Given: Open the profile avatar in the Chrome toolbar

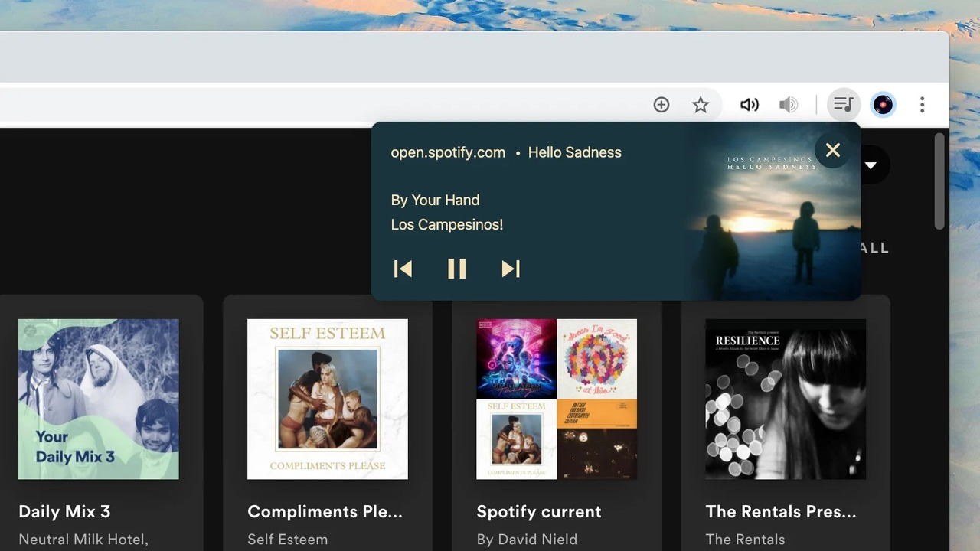Looking at the screenshot, I should [x=883, y=105].
